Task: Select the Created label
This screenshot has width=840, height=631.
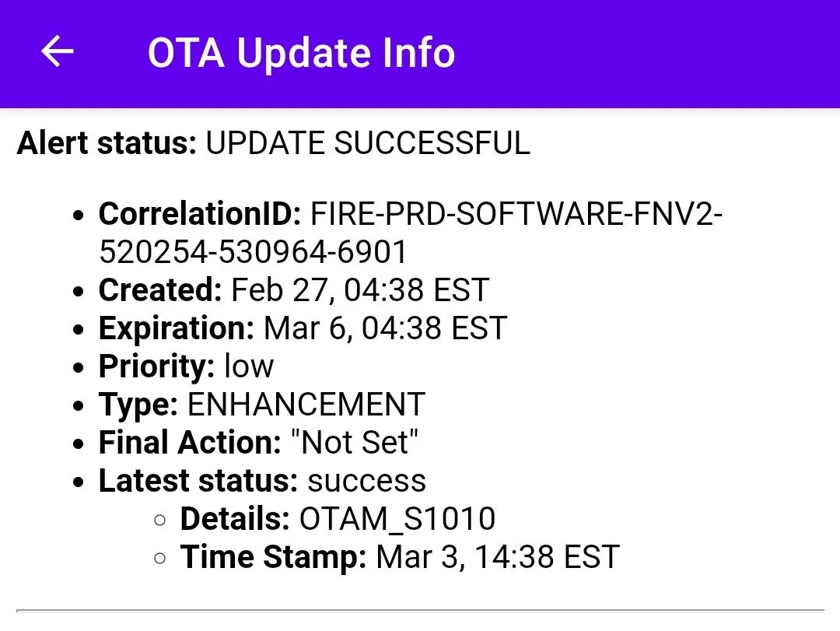Action: coord(160,290)
